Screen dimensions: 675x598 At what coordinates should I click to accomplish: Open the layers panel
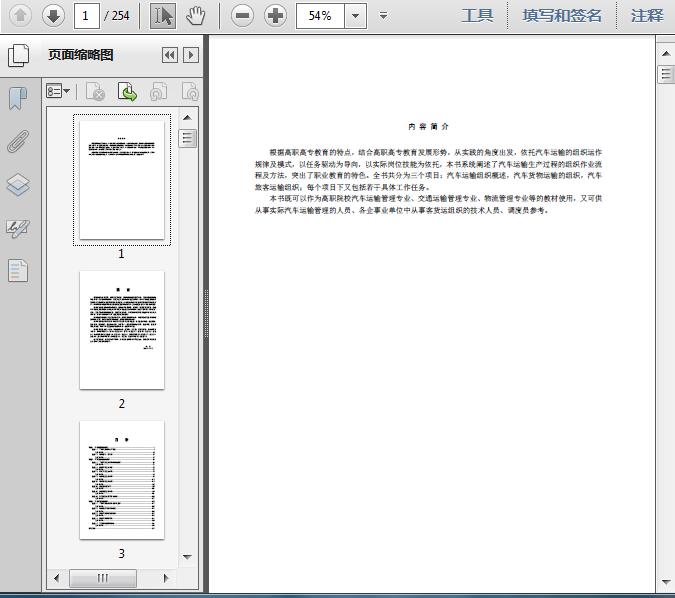coord(18,185)
